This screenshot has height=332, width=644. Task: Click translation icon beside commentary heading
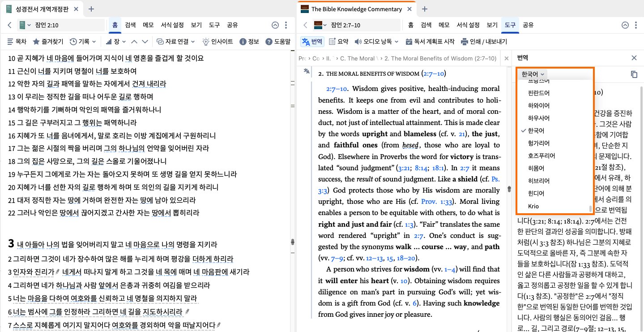(307, 71)
